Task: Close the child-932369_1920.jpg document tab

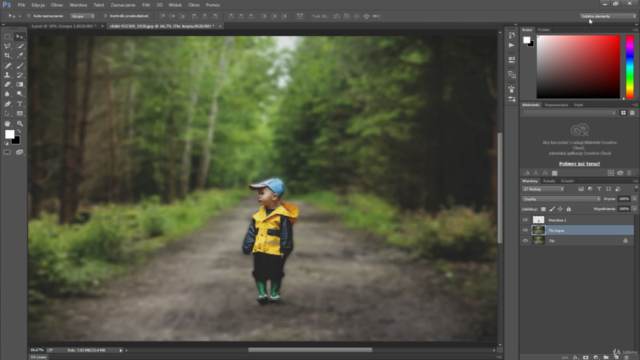Action: 220,26
